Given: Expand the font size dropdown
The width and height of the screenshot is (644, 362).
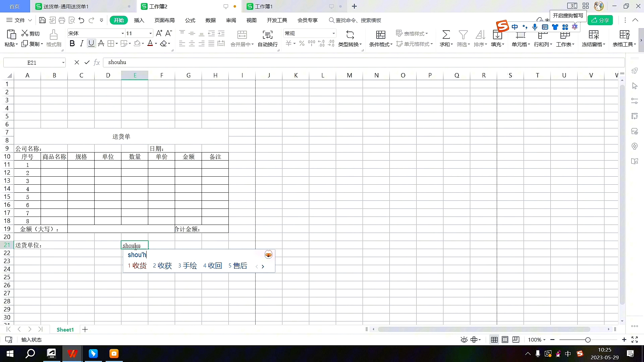Looking at the screenshot, I should tap(150, 34).
